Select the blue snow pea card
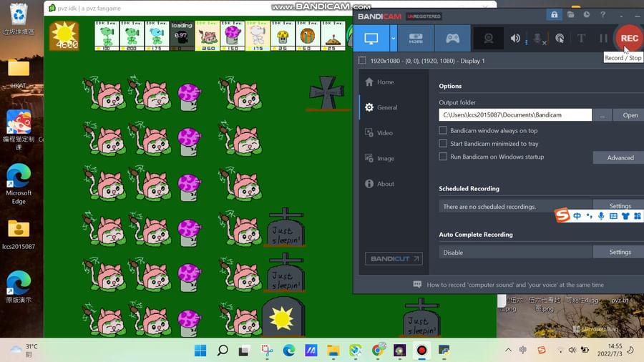 point(157,36)
